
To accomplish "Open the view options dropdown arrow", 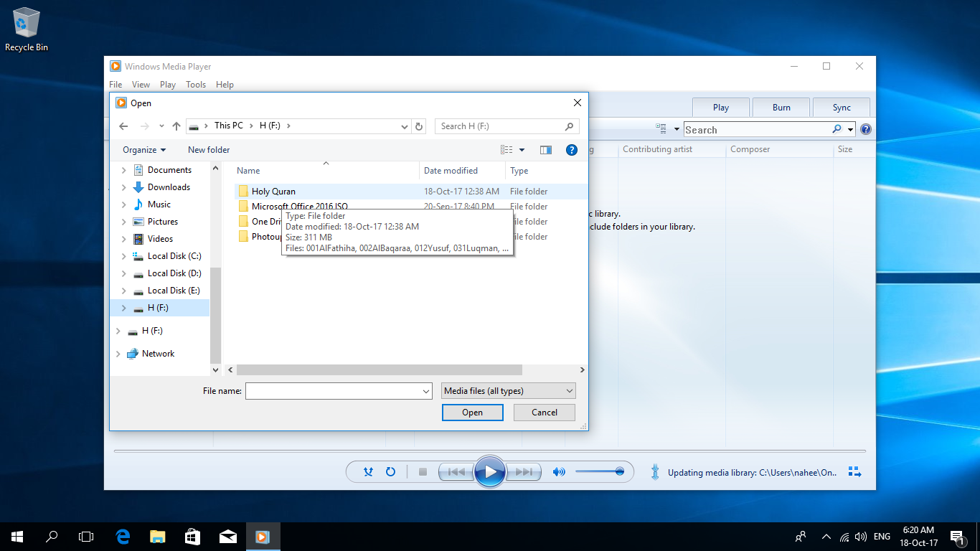I will pyautogui.click(x=522, y=150).
